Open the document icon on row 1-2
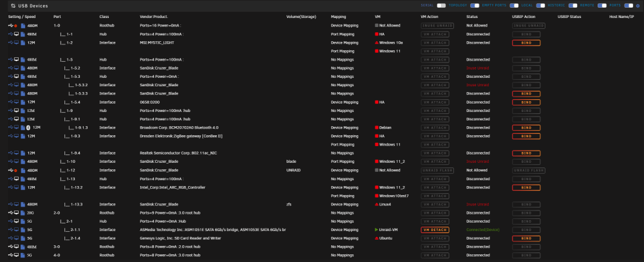The width and height of the screenshot is (644, 262). 23,42
